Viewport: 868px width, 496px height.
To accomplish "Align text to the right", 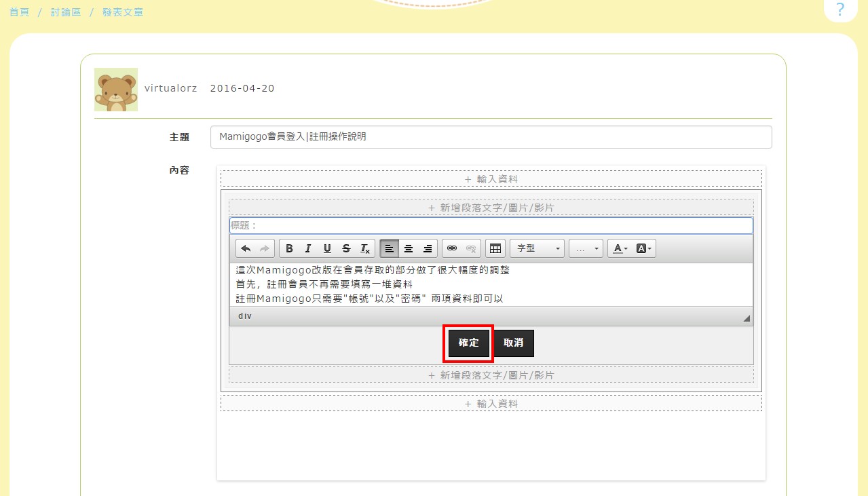I will click(x=428, y=248).
